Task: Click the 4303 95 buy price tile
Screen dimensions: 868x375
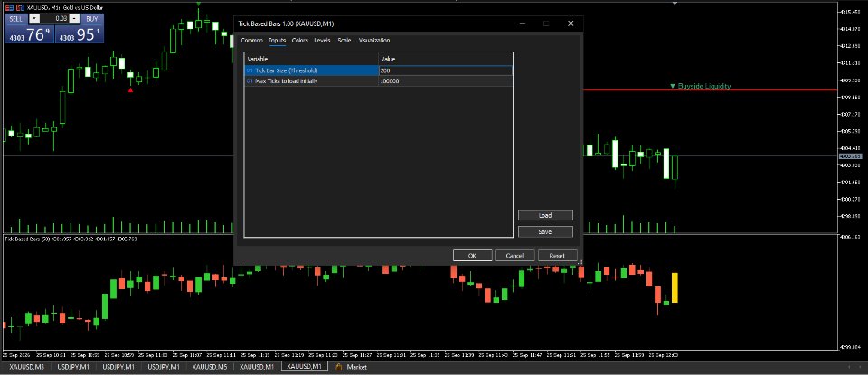Action: [80, 34]
